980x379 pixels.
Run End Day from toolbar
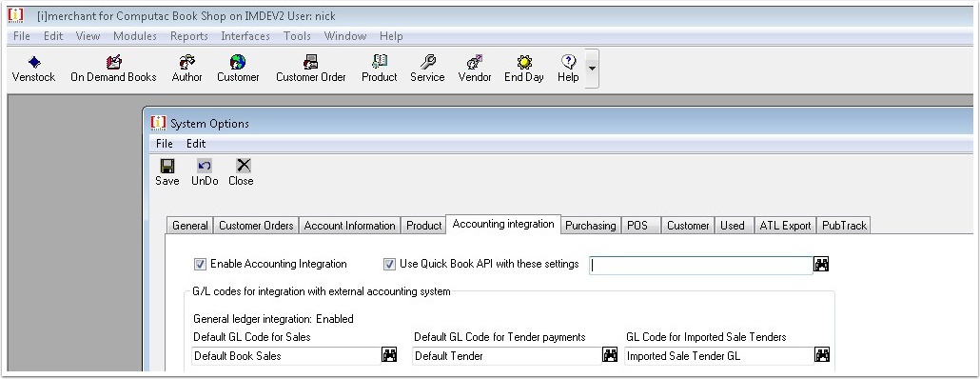523,69
